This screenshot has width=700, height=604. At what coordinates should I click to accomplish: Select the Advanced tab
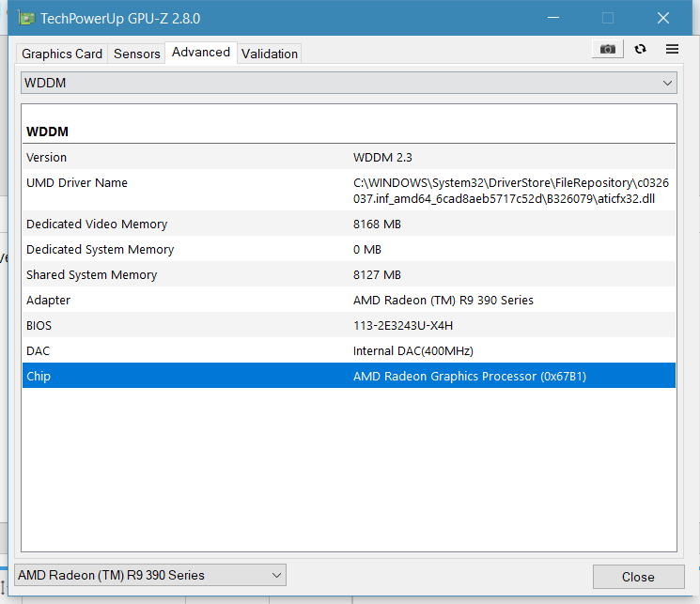[201, 53]
